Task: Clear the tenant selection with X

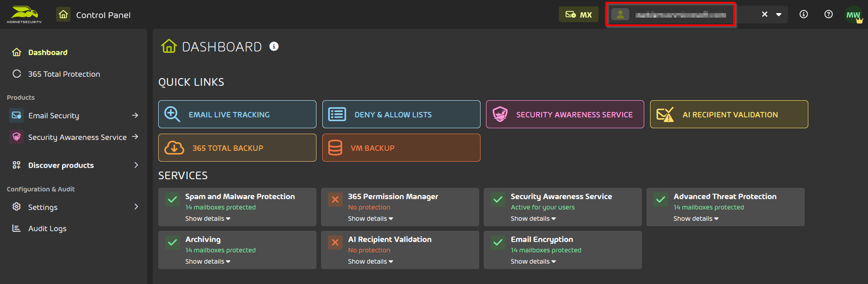Action: pyautogui.click(x=764, y=14)
